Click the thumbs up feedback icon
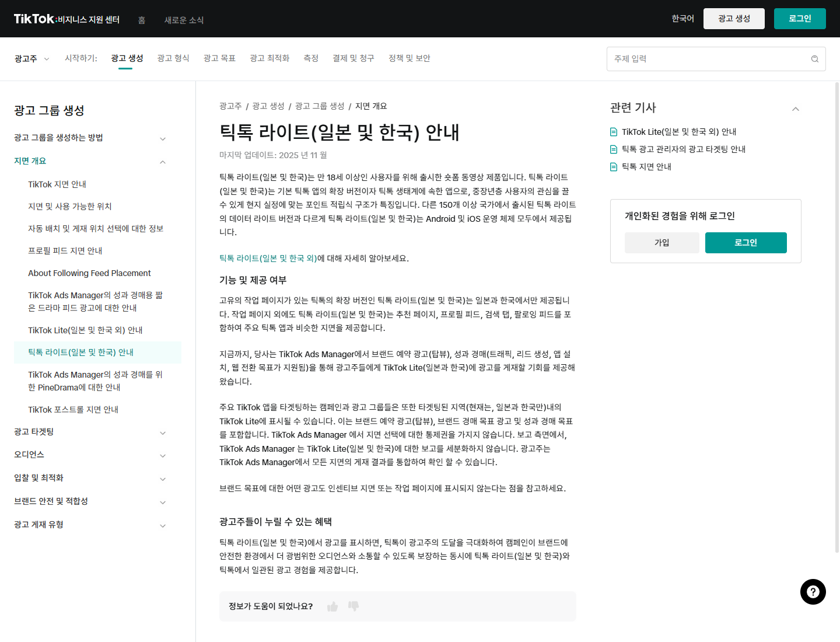 click(x=332, y=606)
